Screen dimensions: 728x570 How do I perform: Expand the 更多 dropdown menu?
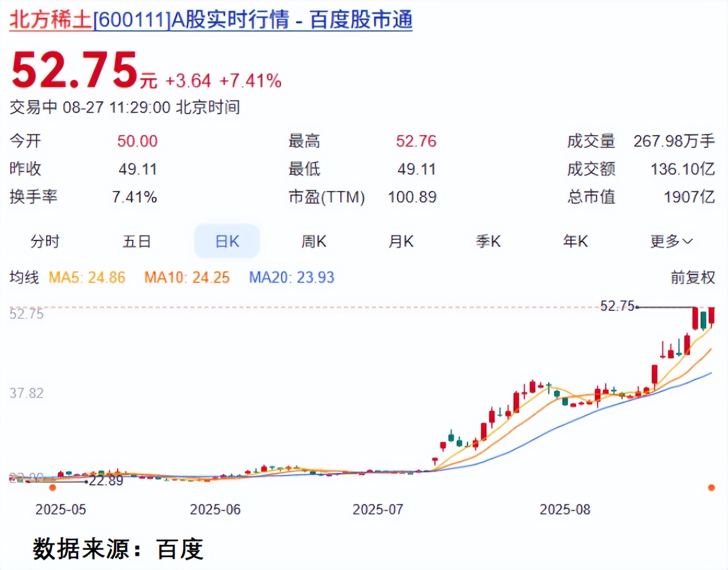(671, 242)
